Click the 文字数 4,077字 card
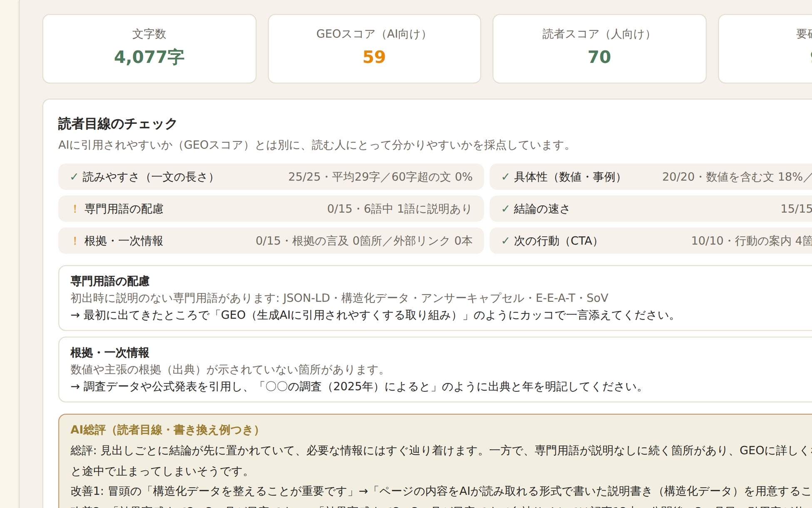This screenshot has height=508, width=812. point(149,49)
